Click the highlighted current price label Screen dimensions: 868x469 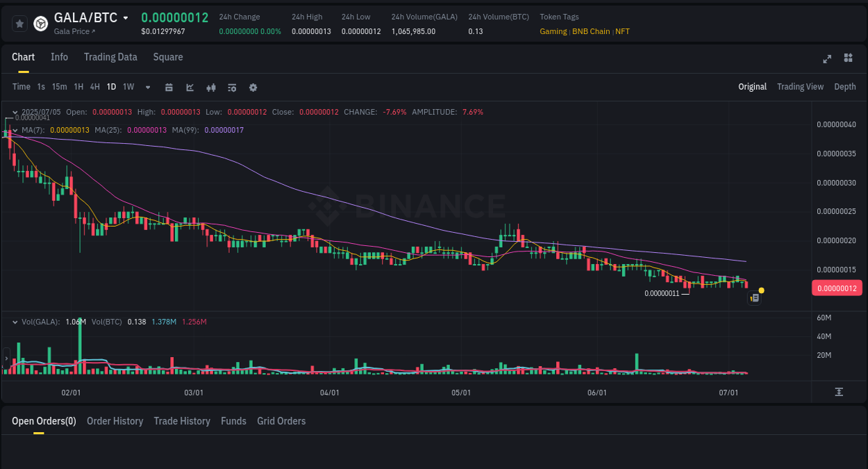click(x=837, y=288)
